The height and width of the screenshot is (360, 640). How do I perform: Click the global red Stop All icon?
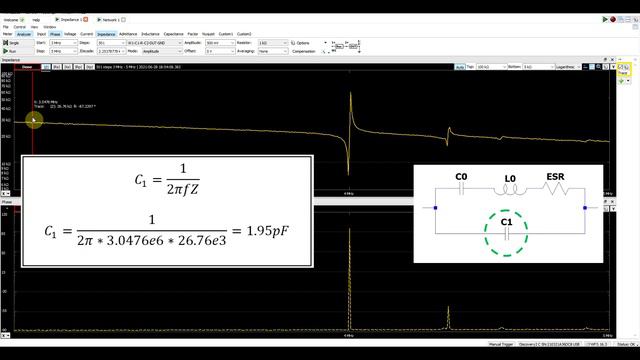coord(613,20)
